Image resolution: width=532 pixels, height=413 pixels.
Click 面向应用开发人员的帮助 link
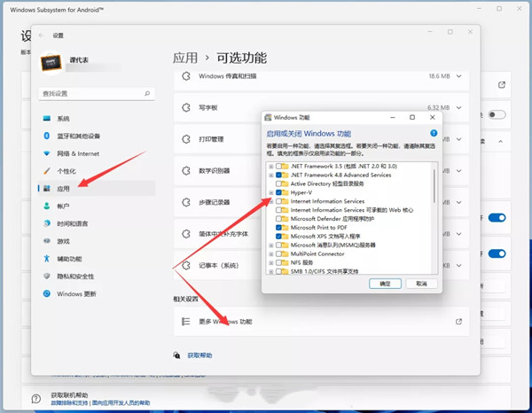pos(121,403)
